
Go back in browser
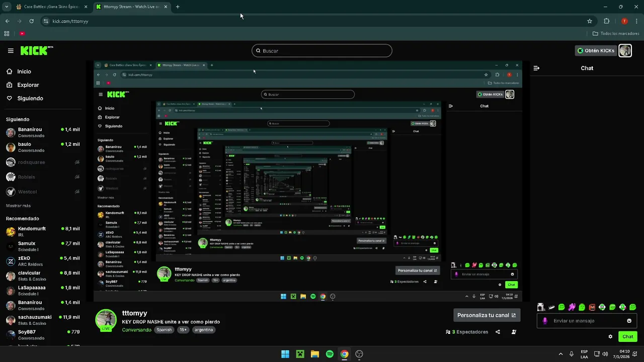[x=7, y=21]
